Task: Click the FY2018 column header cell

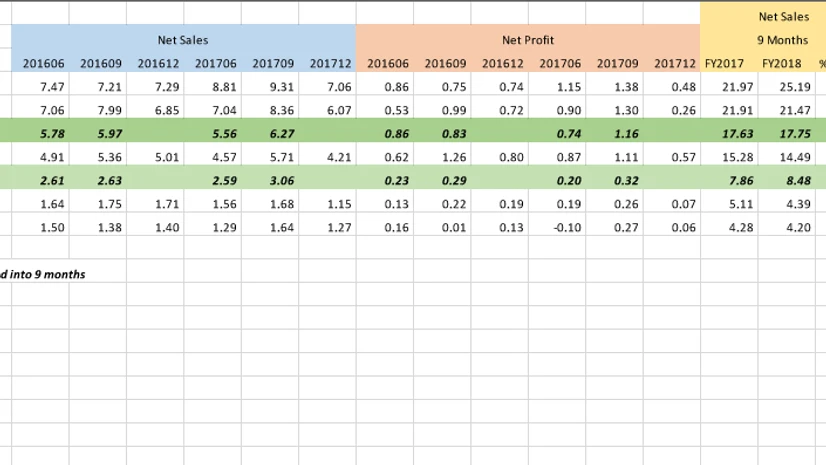Action: pyautogui.click(x=782, y=64)
